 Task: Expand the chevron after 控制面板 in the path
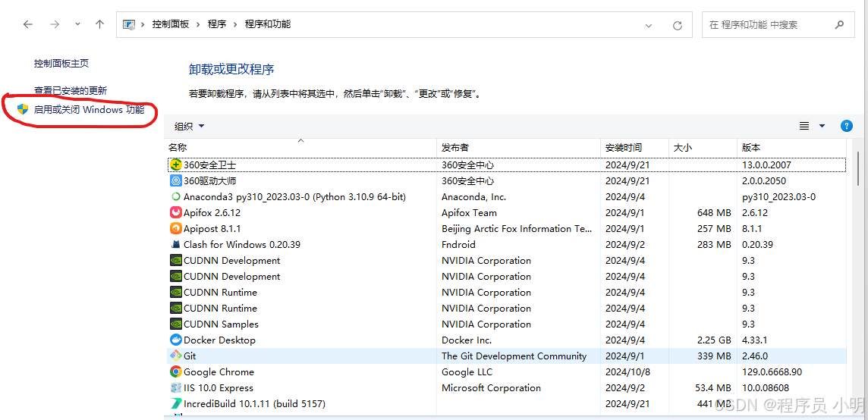click(x=198, y=24)
